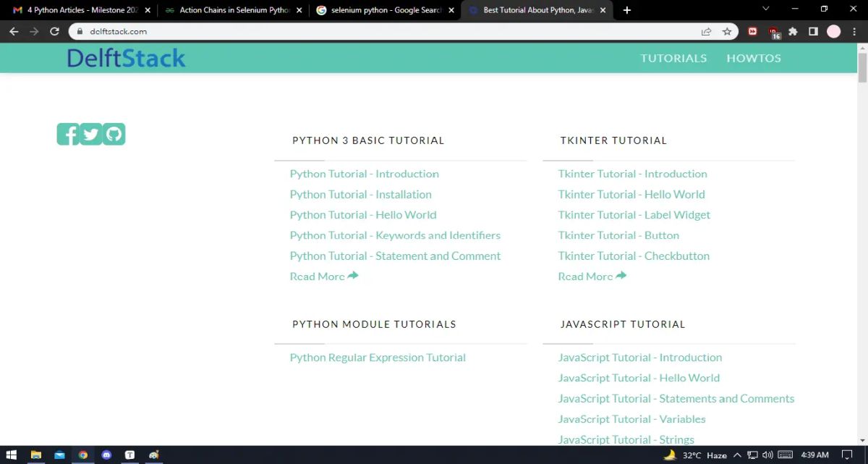Select the Best Tutorial About Python tab
Image resolution: width=868 pixels, height=464 pixels.
[x=537, y=10]
